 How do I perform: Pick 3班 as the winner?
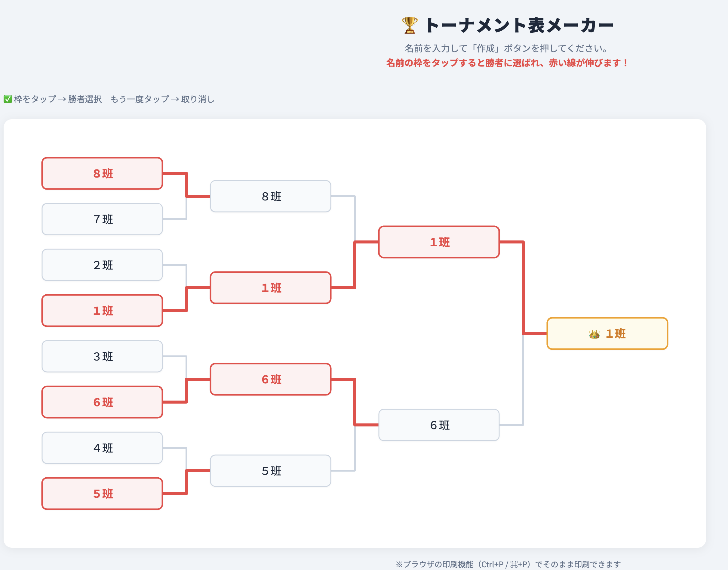click(102, 356)
